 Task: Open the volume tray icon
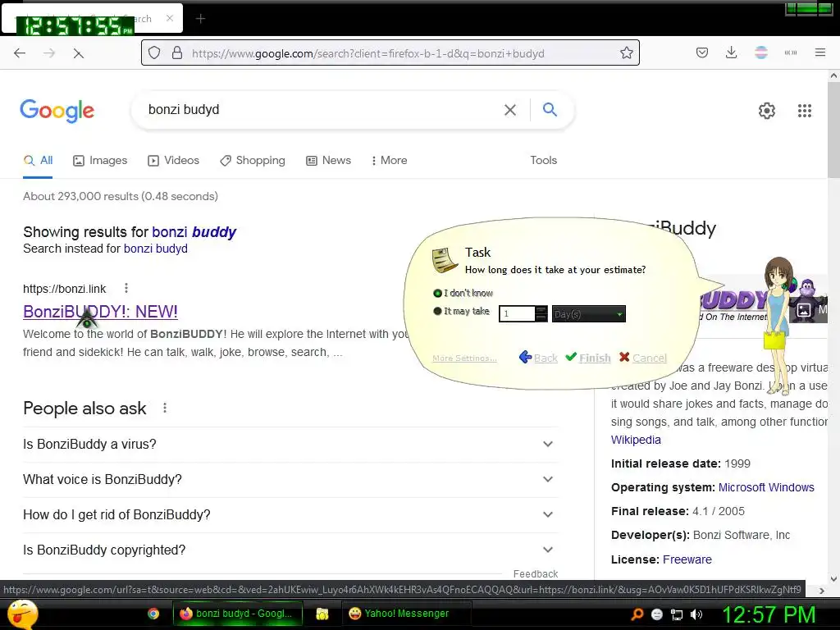pyautogui.click(x=696, y=614)
